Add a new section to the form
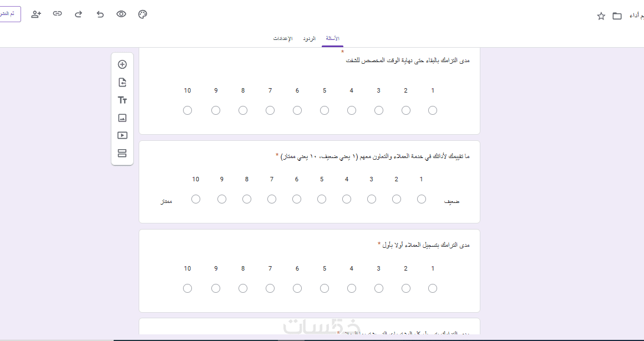The height and width of the screenshot is (341, 644). coord(123,153)
